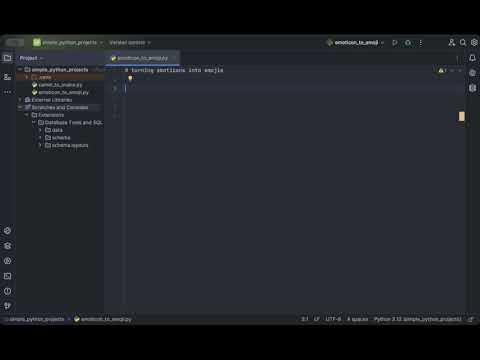Expand the data folder
Screen dimensions: 480x360
pos(40,130)
